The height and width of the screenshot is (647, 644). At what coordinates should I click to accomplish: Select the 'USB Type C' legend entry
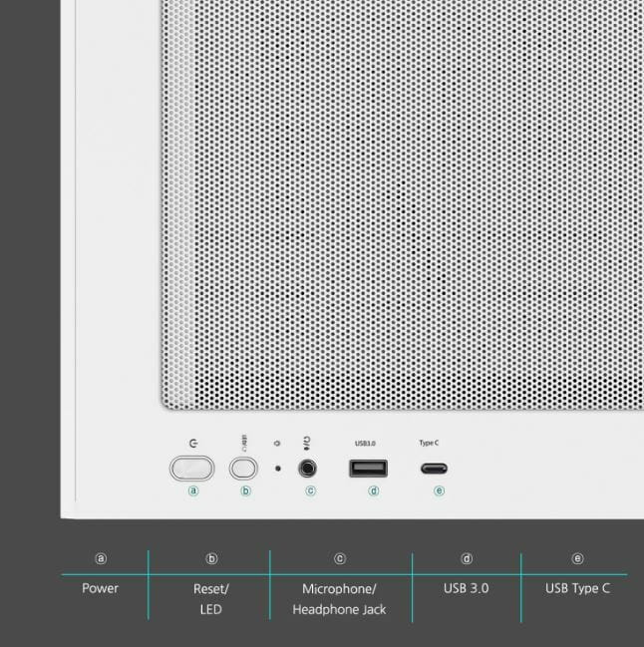[577, 588]
